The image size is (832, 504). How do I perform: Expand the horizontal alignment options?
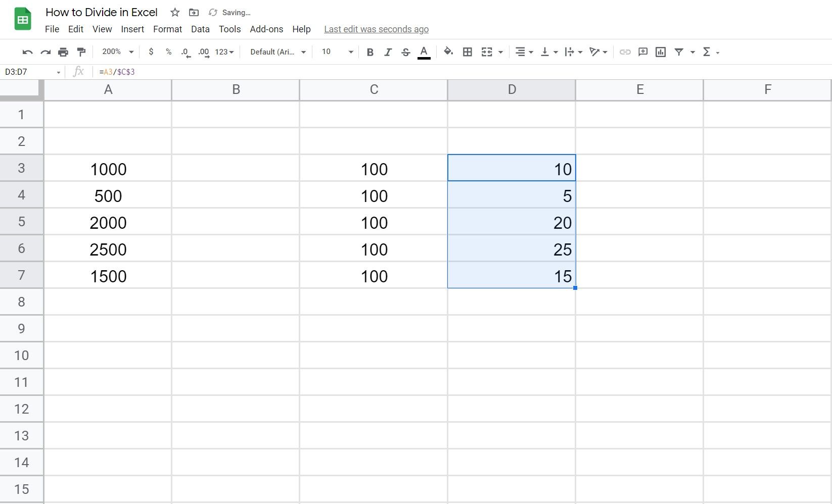pyautogui.click(x=530, y=52)
